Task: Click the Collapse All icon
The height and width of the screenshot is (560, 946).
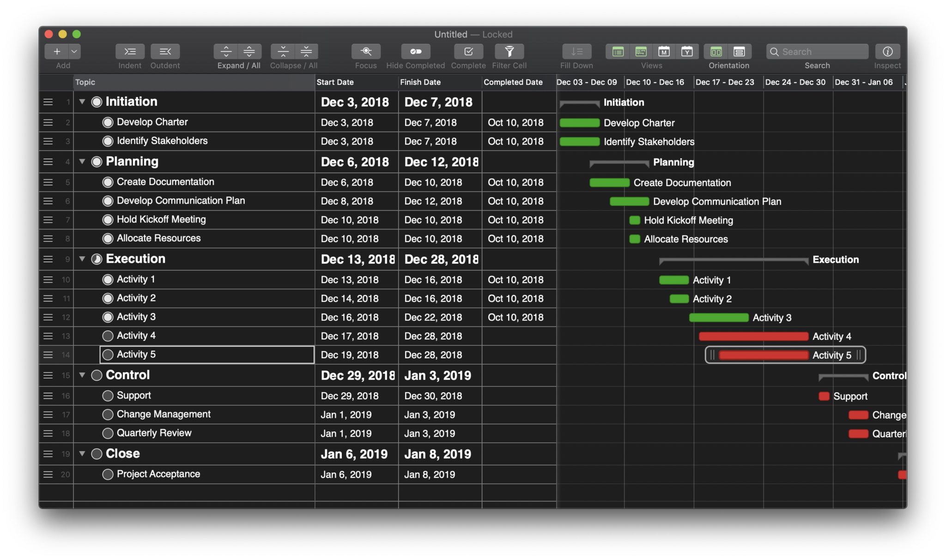Action: [306, 51]
